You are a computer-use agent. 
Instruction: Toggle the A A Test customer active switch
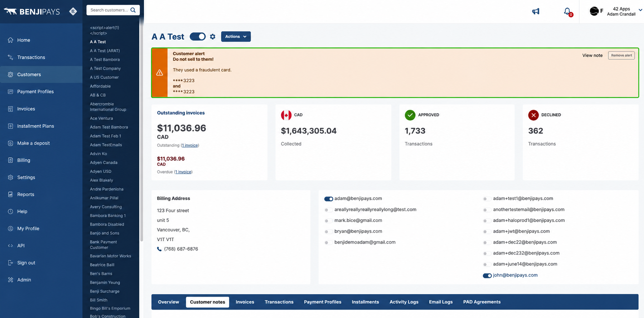coord(198,36)
